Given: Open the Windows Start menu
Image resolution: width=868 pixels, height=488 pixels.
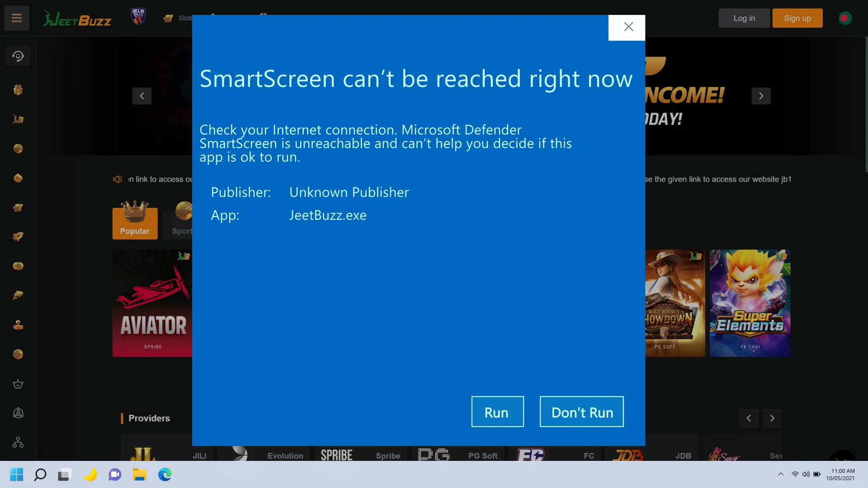Looking at the screenshot, I should tap(16, 474).
